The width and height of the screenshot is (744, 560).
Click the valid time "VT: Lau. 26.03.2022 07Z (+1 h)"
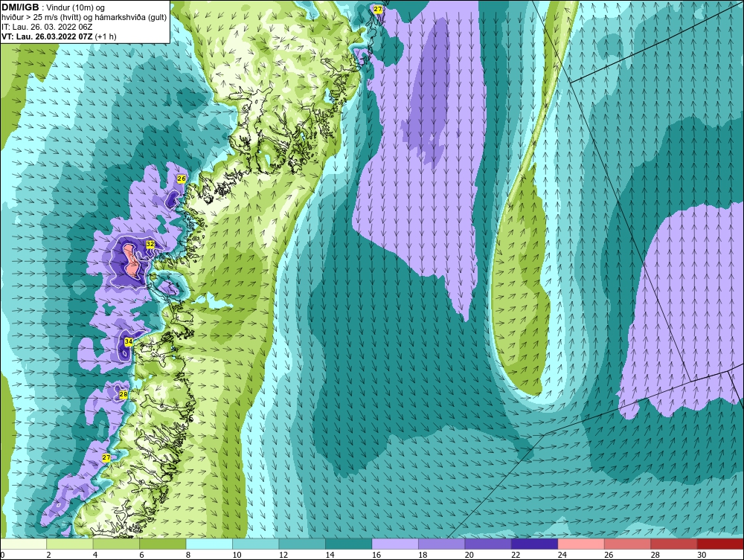tap(59, 36)
